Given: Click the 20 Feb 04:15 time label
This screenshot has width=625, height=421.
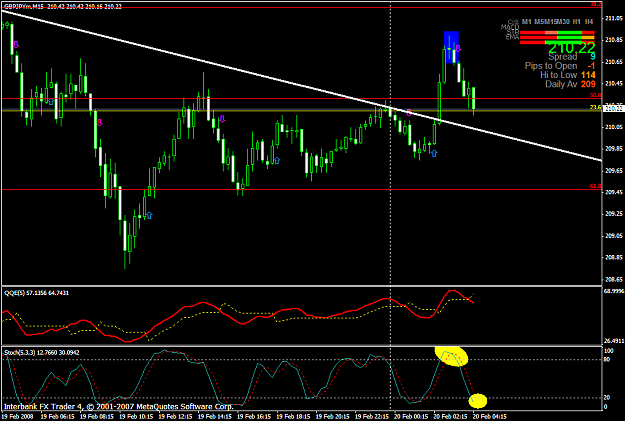Looking at the screenshot, I should click(x=490, y=417).
